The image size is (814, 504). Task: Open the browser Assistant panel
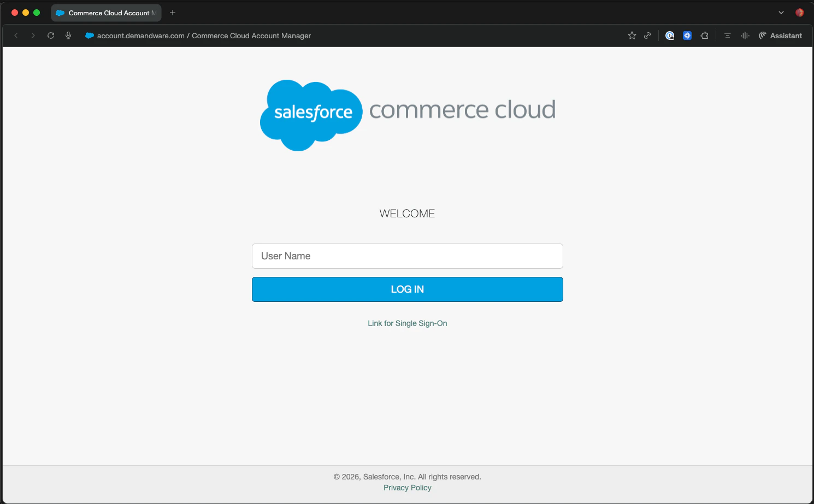click(x=780, y=35)
